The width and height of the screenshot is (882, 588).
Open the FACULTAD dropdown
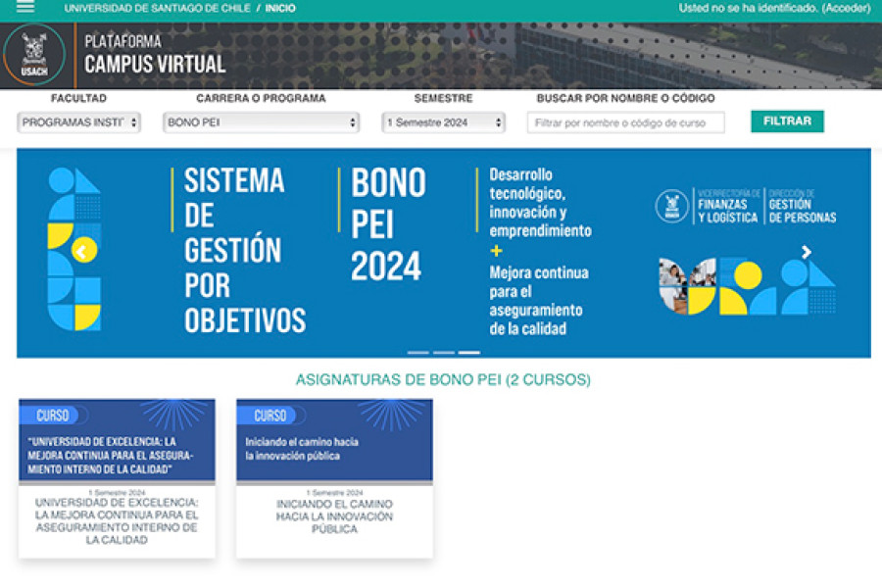(78, 122)
